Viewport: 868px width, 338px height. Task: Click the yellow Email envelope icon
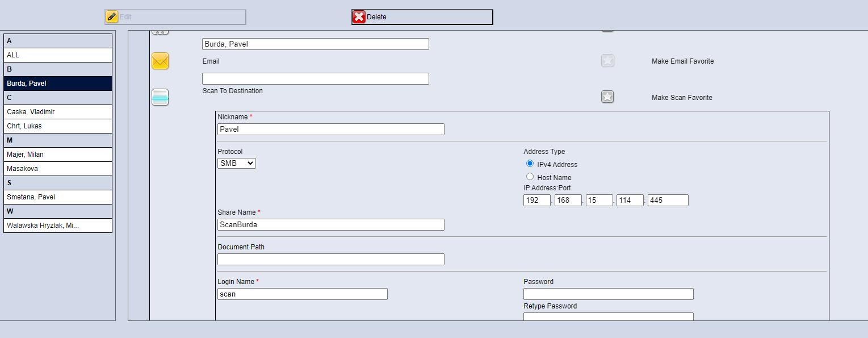click(x=160, y=61)
